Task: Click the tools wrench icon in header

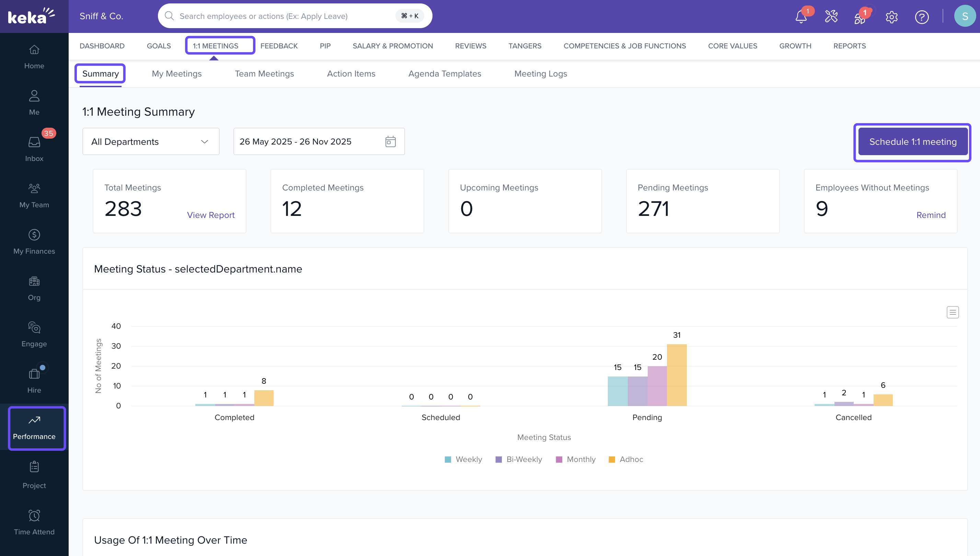Action: [831, 17]
